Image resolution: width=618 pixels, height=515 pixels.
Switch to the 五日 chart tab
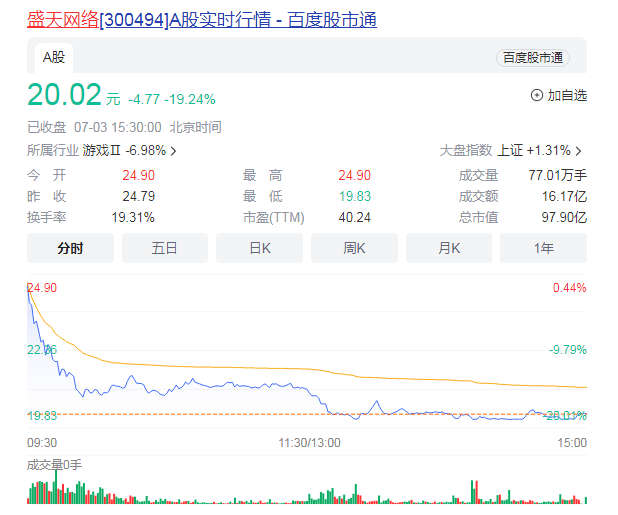(x=164, y=247)
